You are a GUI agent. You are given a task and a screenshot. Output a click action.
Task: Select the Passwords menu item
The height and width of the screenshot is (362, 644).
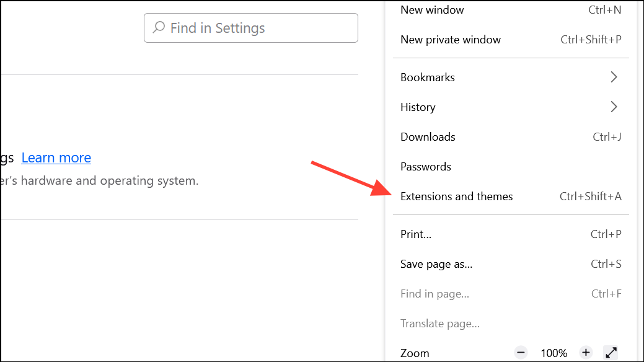coord(426,167)
